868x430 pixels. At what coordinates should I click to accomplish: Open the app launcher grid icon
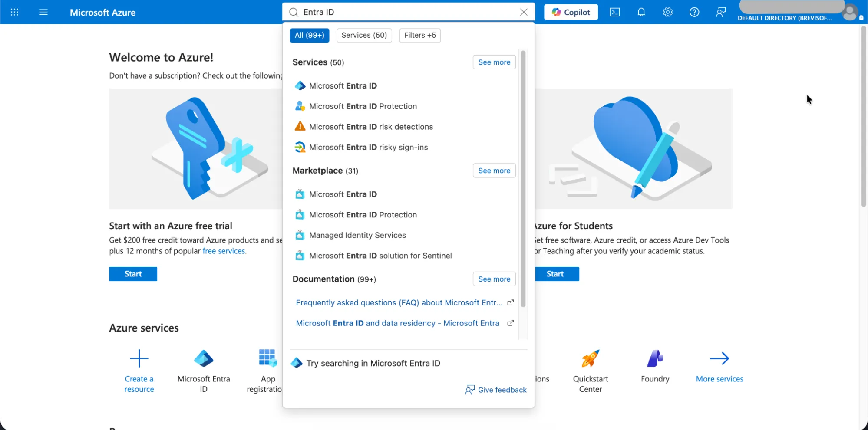14,12
